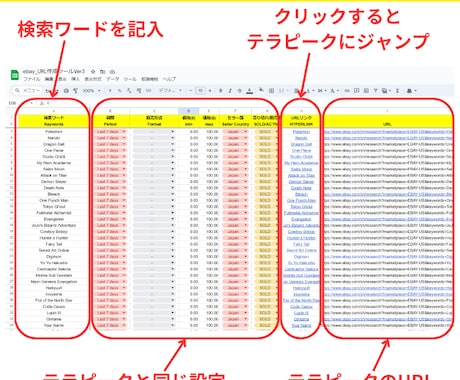Click the One Piece hyperlink
This screenshot has height=380, width=460.
click(x=301, y=150)
